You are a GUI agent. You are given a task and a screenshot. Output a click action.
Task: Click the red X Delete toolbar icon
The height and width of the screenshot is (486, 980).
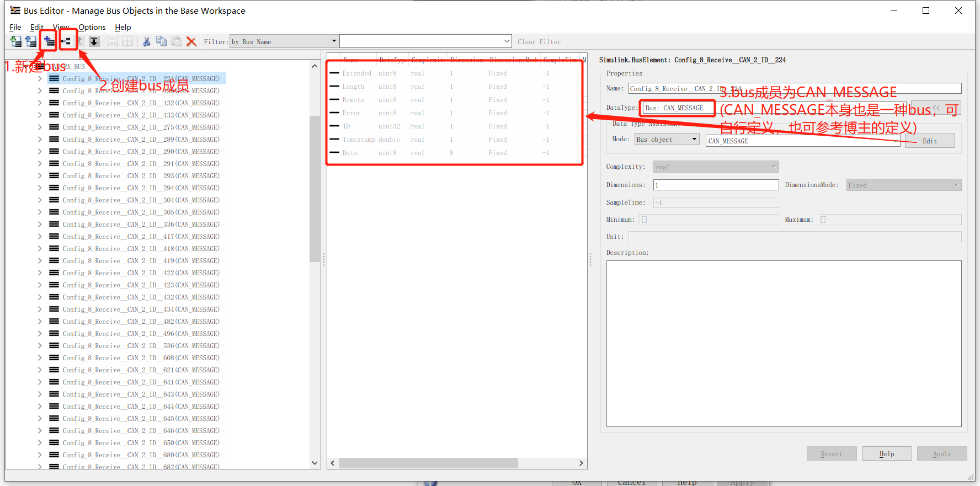[x=191, y=41]
